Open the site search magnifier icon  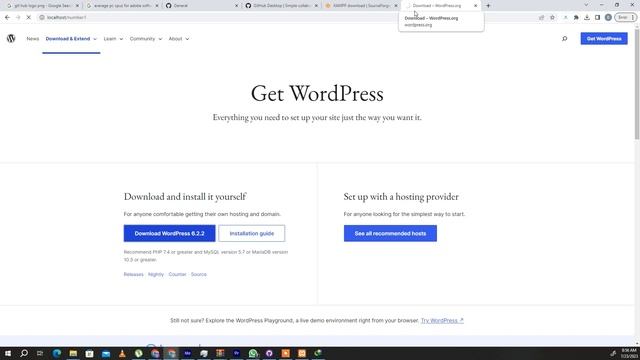564,39
